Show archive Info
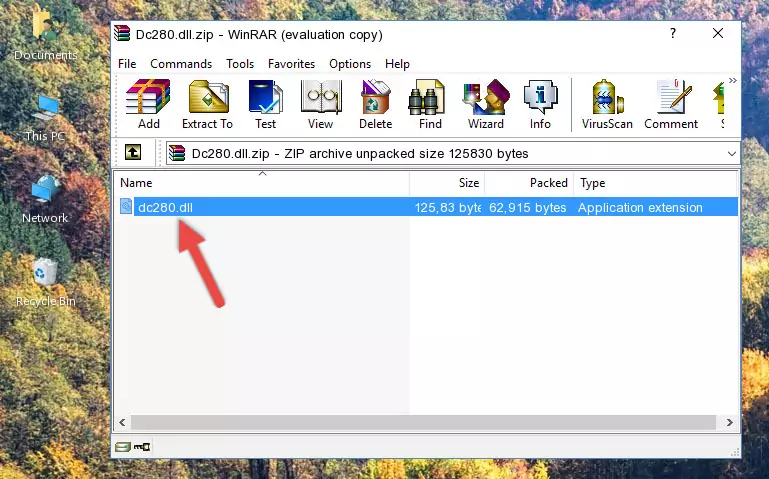Image resolution: width=769 pixels, height=479 pixels. click(x=540, y=104)
